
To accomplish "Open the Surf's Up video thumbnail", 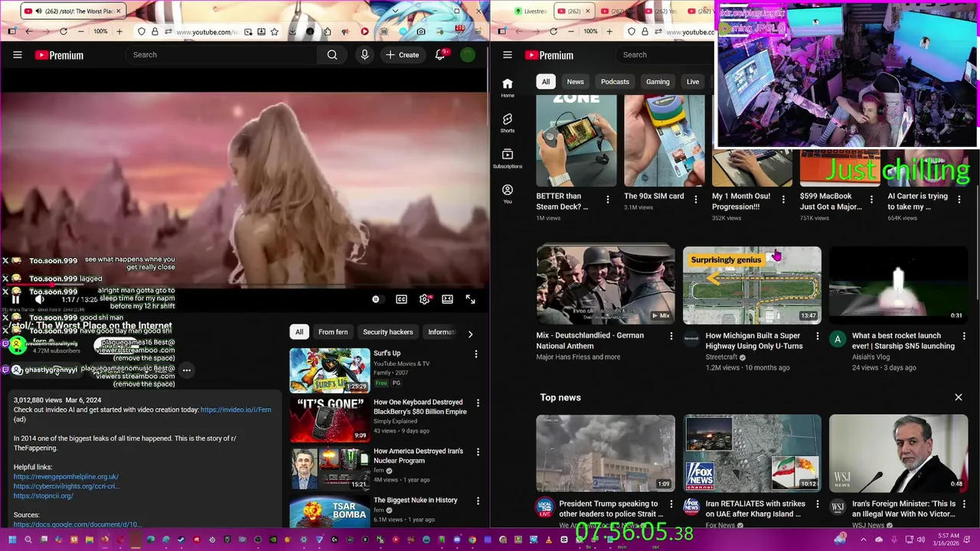I will [x=329, y=370].
